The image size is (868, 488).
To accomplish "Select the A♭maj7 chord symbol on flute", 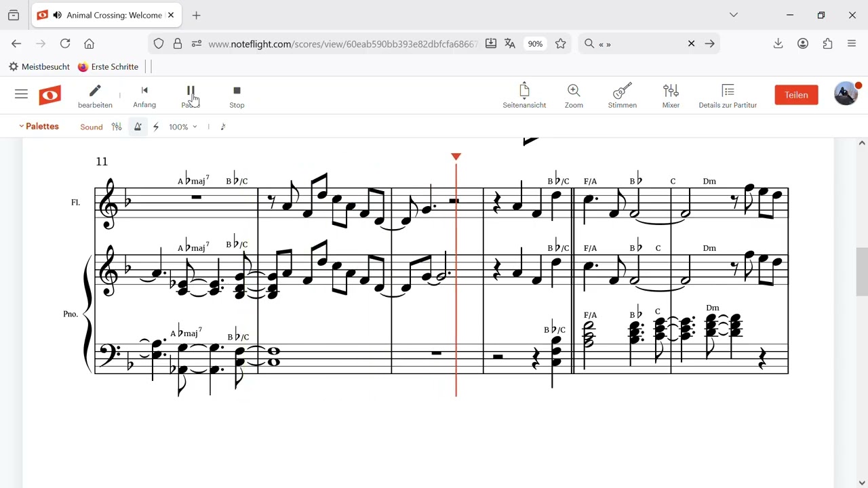I will (193, 180).
